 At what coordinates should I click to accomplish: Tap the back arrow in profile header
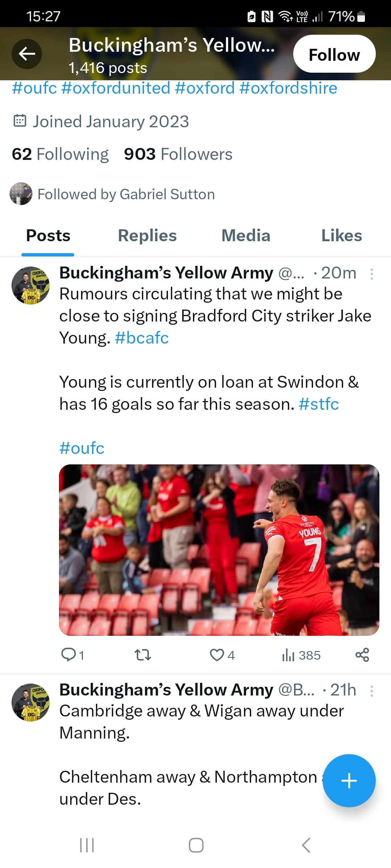click(x=27, y=54)
